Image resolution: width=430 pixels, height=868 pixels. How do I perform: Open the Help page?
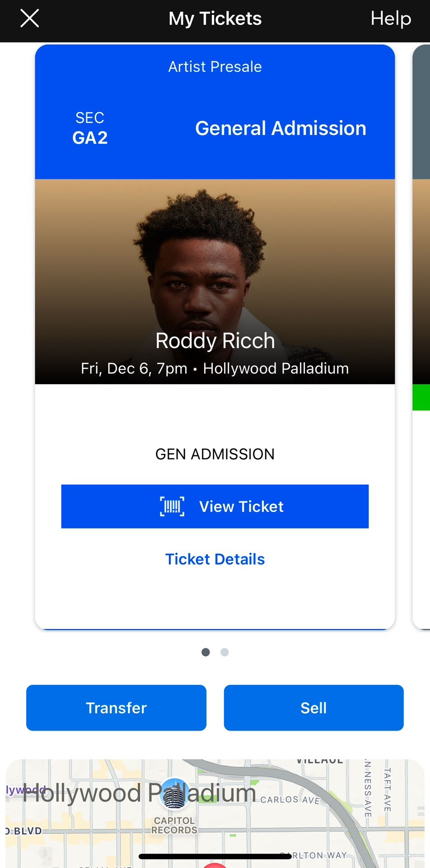(x=391, y=19)
